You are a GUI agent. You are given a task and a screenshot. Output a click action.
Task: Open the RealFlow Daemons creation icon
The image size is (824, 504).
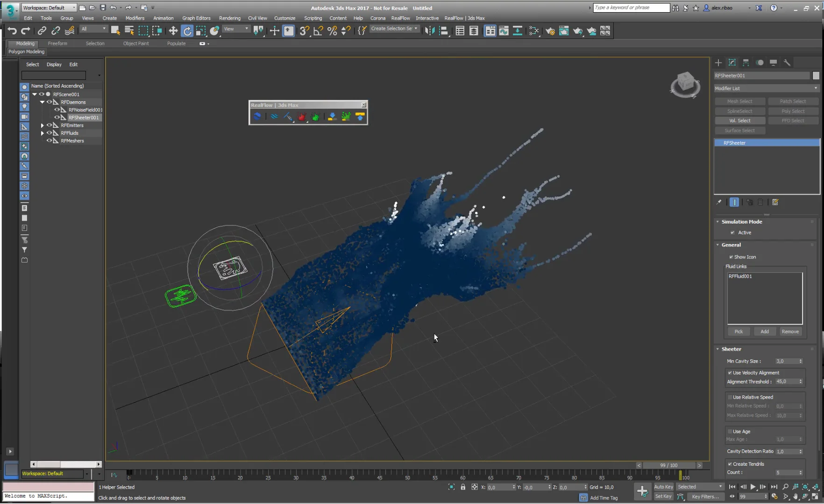coord(288,117)
